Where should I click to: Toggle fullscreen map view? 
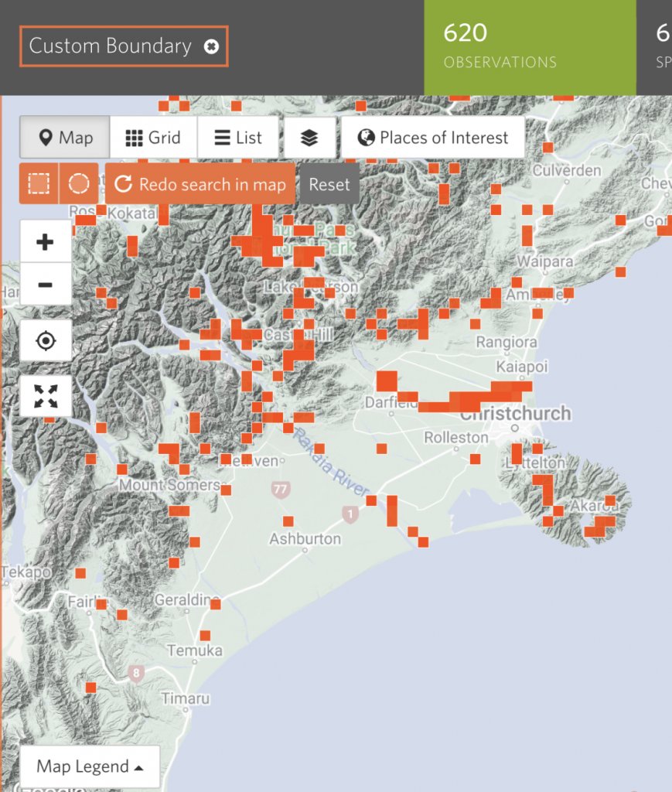[x=46, y=396]
